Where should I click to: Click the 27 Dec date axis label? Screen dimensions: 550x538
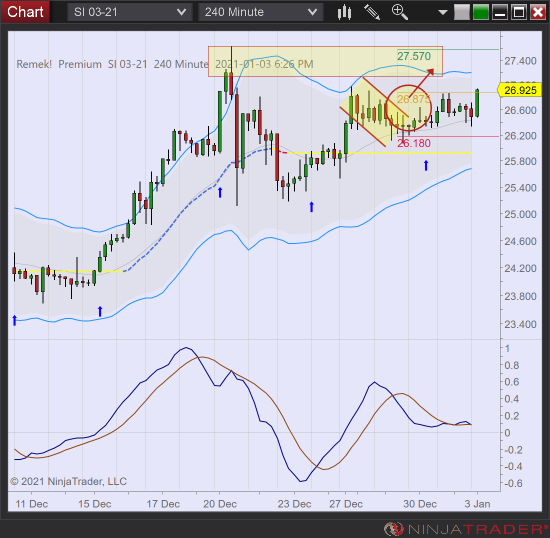[x=346, y=504]
